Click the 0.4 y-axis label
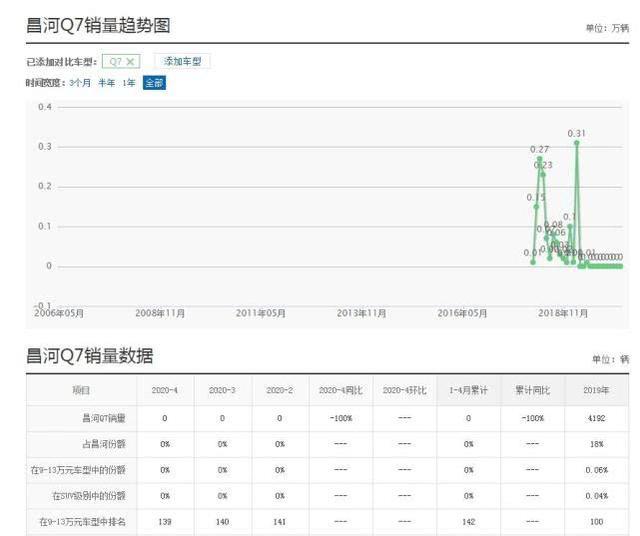This screenshot has height=536, width=640. (x=45, y=107)
